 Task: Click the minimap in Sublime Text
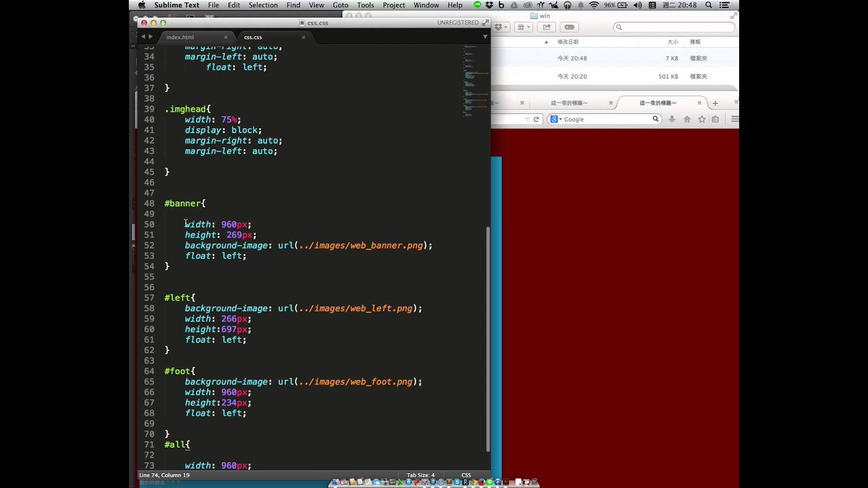pyautogui.click(x=475, y=80)
